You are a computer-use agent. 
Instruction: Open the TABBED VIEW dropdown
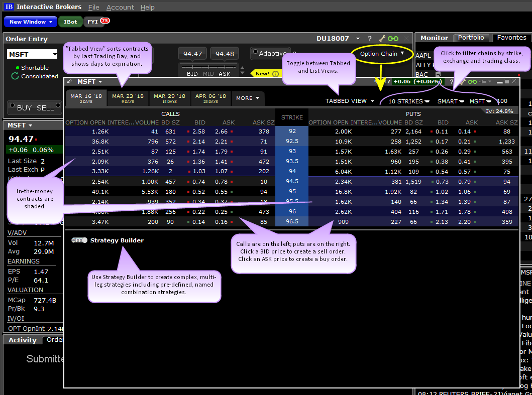click(x=350, y=101)
